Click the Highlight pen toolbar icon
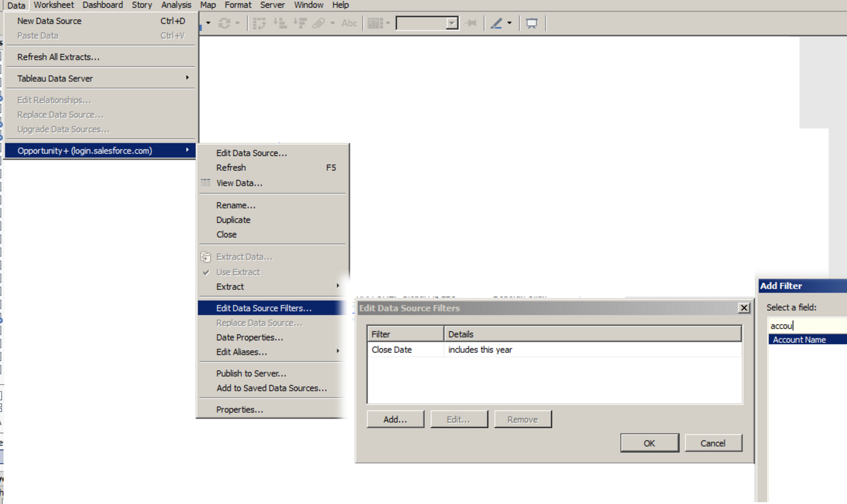 point(497,23)
